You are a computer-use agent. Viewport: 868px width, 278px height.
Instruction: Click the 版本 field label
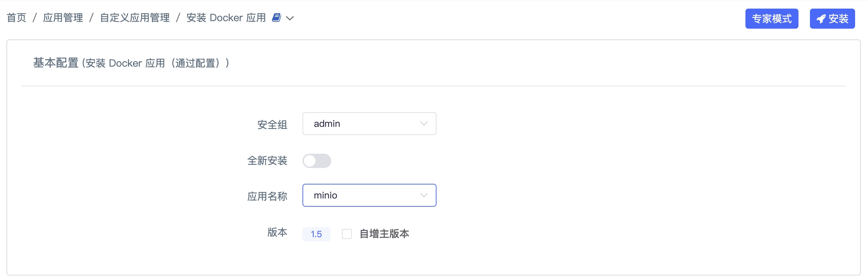[277, 233]
